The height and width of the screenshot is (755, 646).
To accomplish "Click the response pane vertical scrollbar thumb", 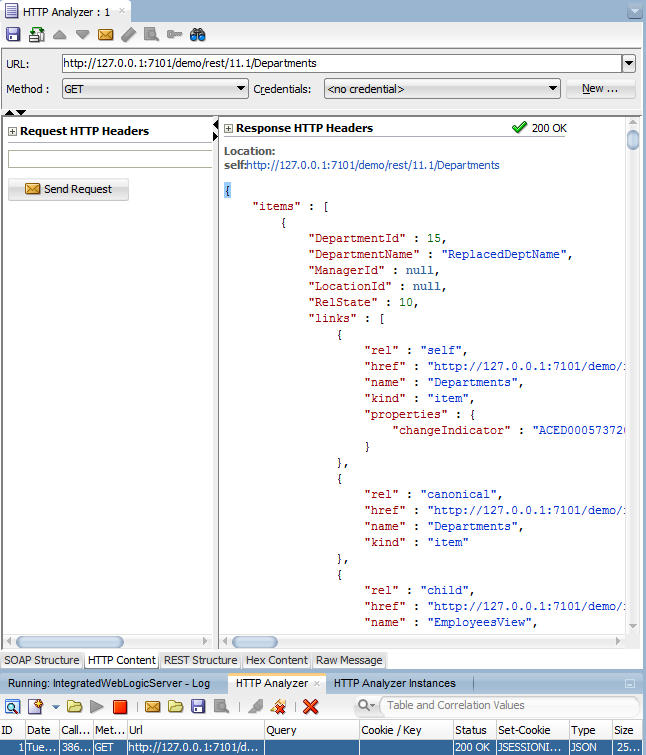I will click(633, 140).
